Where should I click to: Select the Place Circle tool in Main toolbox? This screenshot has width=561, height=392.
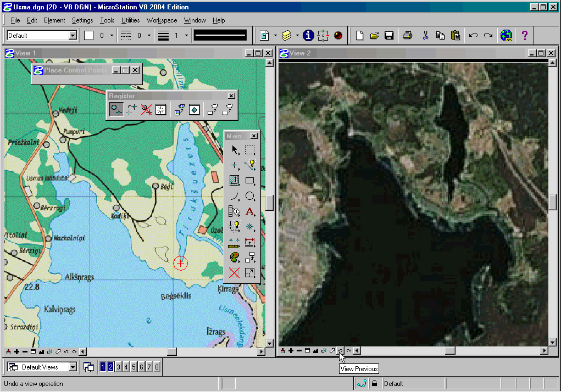[250, 196]
